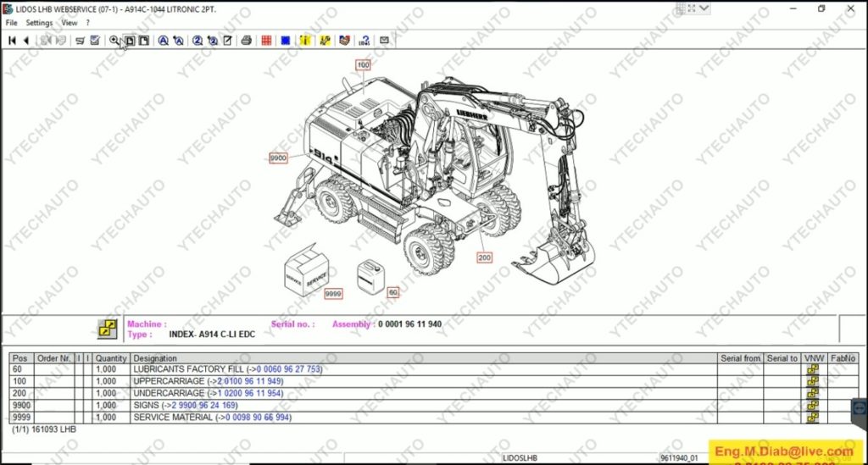Follow link 0 0098 90 66 994
The image size is (868, 465).
[258, 418]
